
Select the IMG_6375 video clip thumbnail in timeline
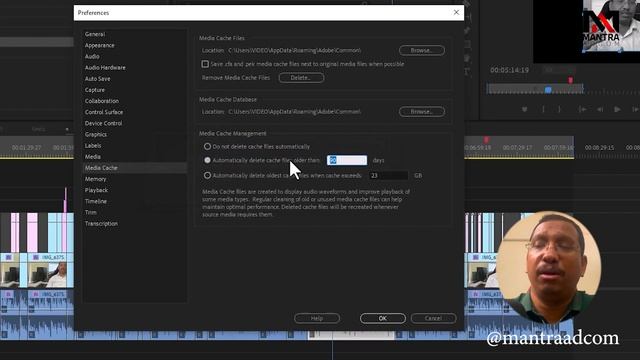51,275
